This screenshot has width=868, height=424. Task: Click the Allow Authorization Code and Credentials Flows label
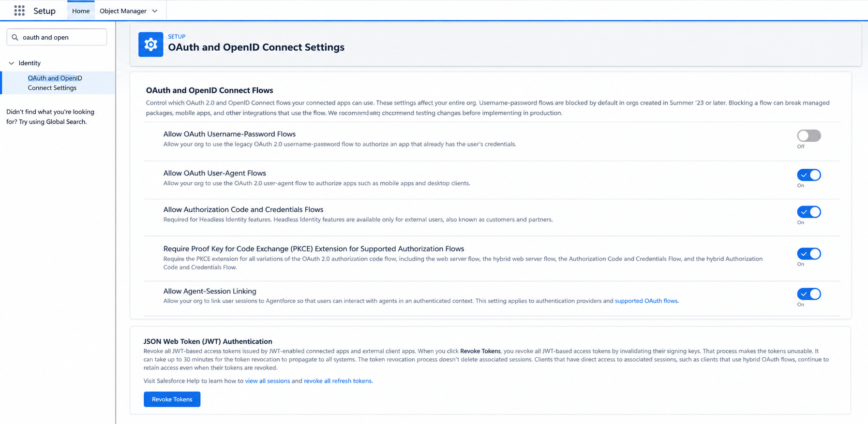[243, 209]
